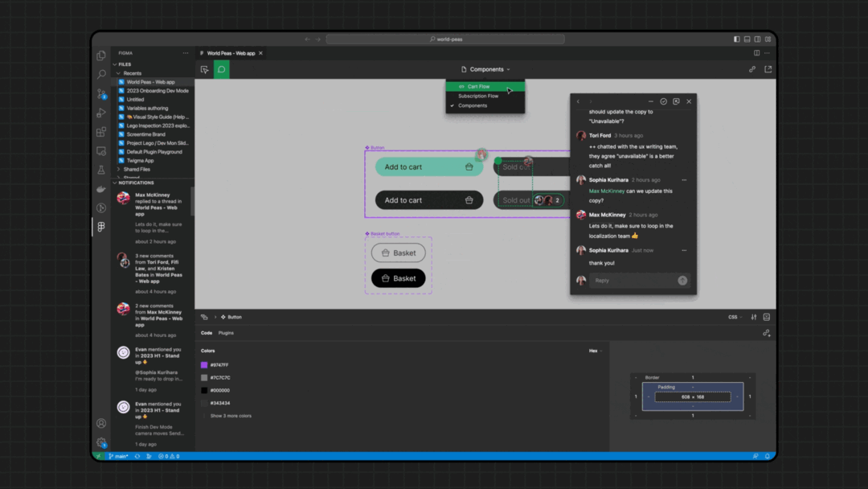Select World Peas - Web app editor tab

pos(231,53)
